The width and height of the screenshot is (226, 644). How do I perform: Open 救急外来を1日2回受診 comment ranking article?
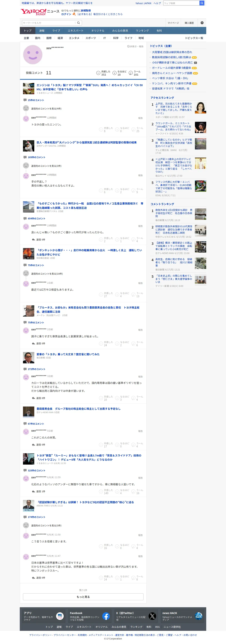click(174, 213)
